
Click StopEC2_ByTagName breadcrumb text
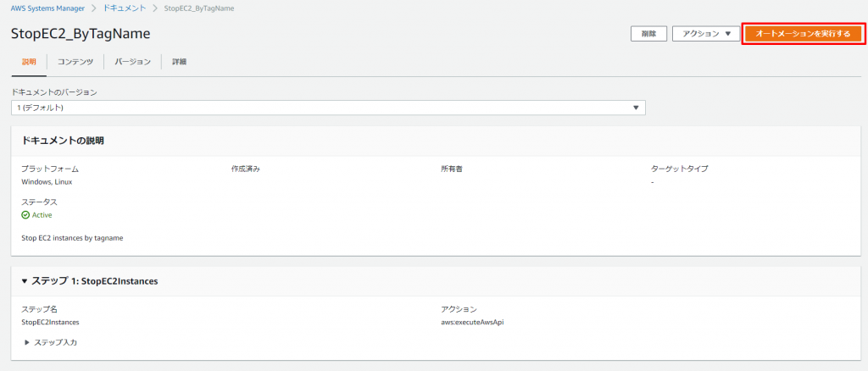pyautogui.click(x=198, y=8)
